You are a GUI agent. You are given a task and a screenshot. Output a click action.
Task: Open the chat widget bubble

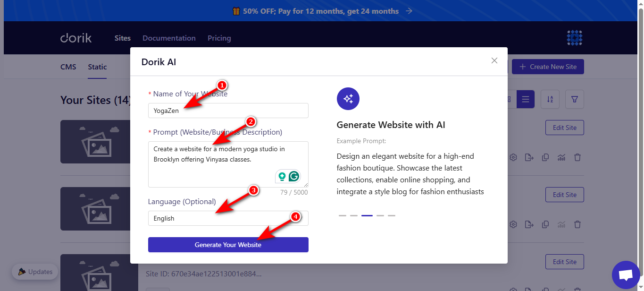(626, 275)
